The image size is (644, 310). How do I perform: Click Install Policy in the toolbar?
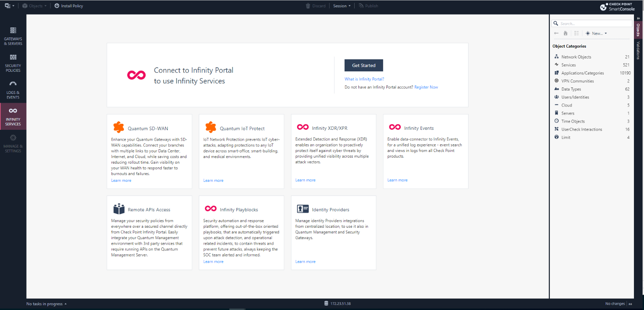click(69, 6)
